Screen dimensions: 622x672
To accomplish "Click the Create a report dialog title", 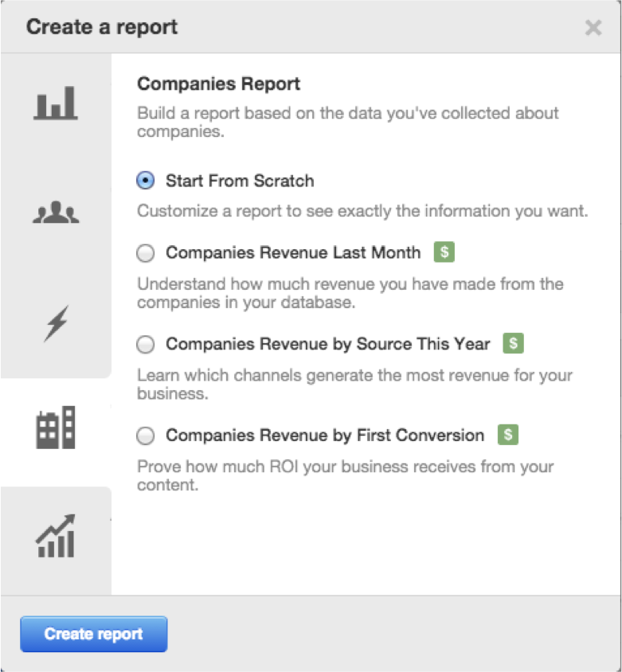I will pos(102,27).
